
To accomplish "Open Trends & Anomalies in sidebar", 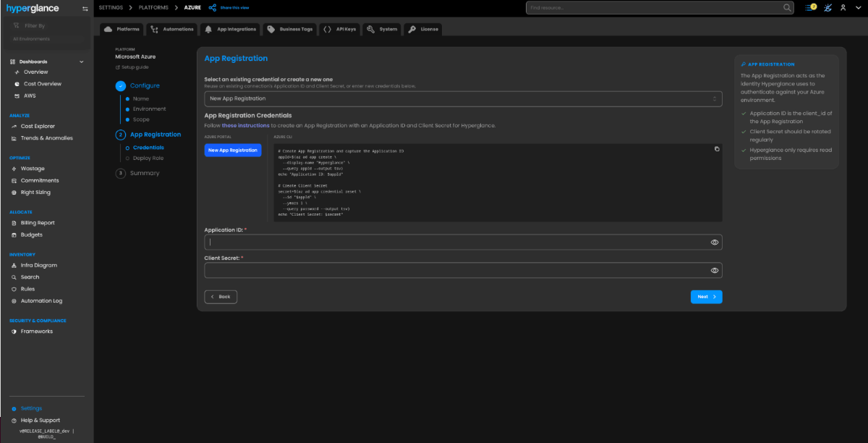I will click(x=47, y=138).
